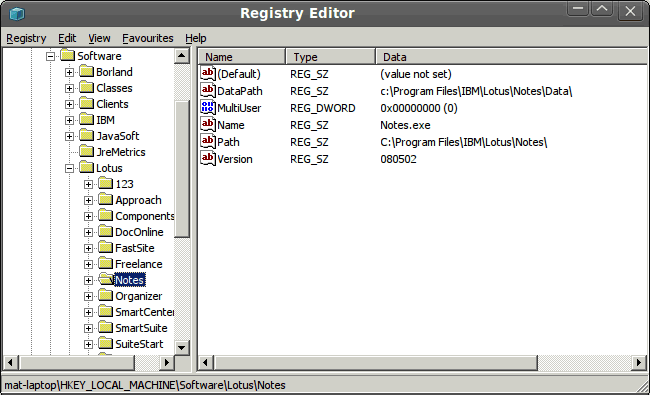
Task: Click the Organizer folder icon
Action: (106, 296)
